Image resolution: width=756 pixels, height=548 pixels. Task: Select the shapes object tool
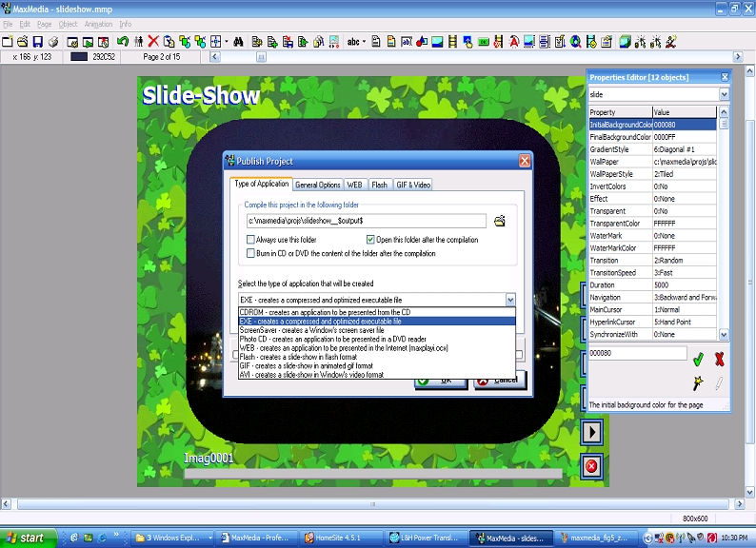click(422, 42)
